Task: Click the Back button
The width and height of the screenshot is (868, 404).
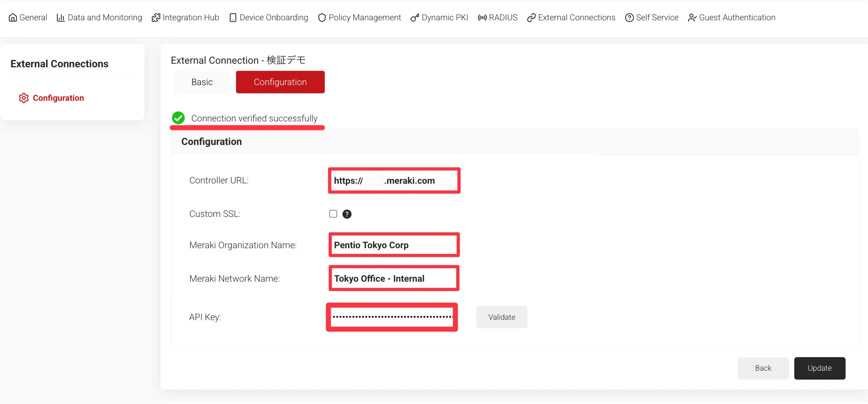Action: tap(763, 368)
